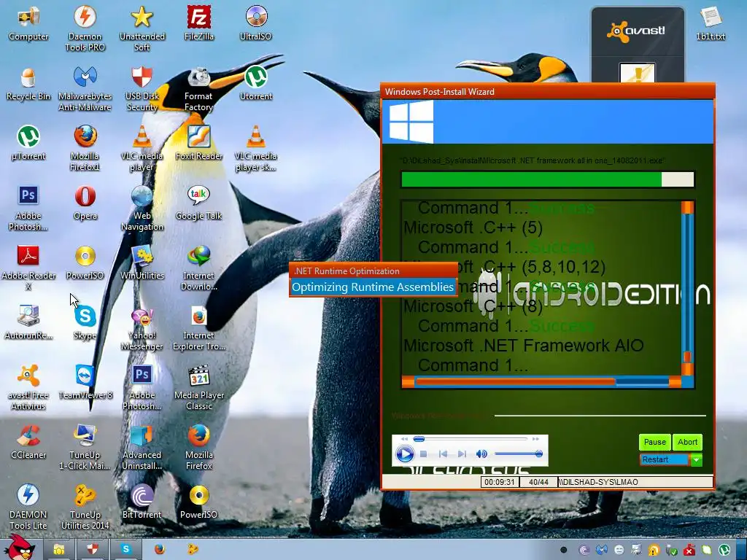Launch Yahoo! Messenger icon
Screen dimensions: 747x560
[x=142, y=329]
